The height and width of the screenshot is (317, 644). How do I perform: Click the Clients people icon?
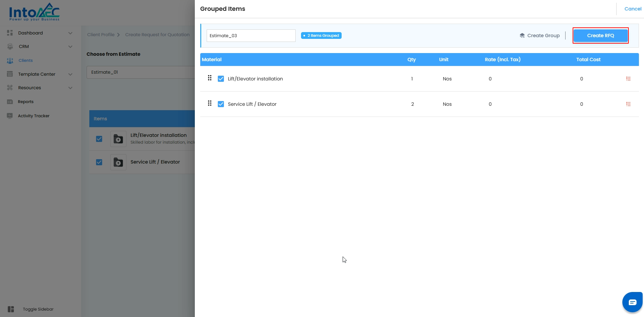[x=10, y=60]
